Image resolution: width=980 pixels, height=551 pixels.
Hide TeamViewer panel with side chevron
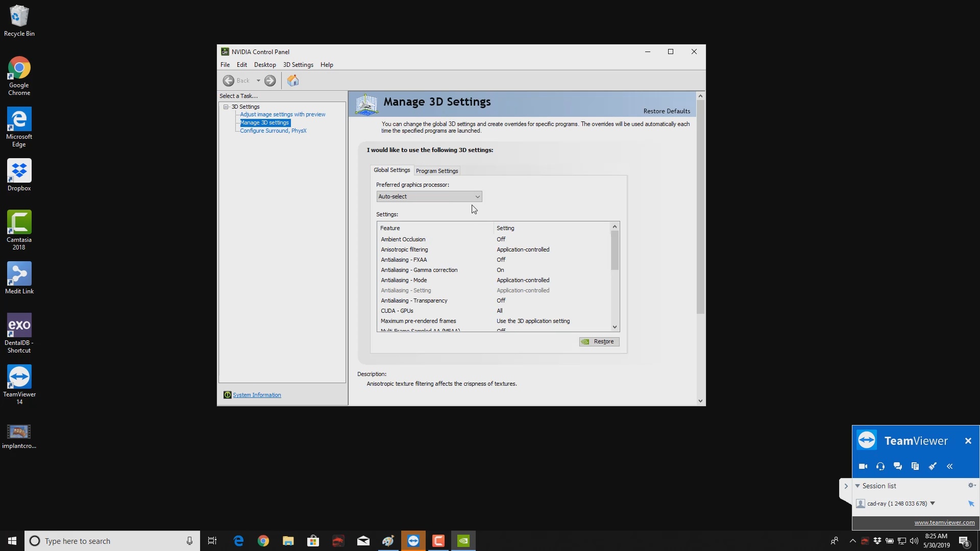(x=846, y=486)
